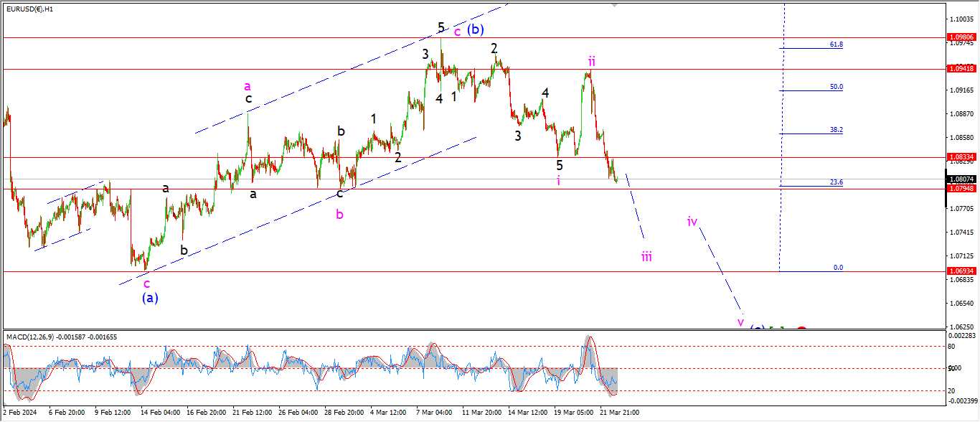Viewport: 980px width, 422px height.
Task: Click the pink wave iii label
Action: click(x=646, y=256)
